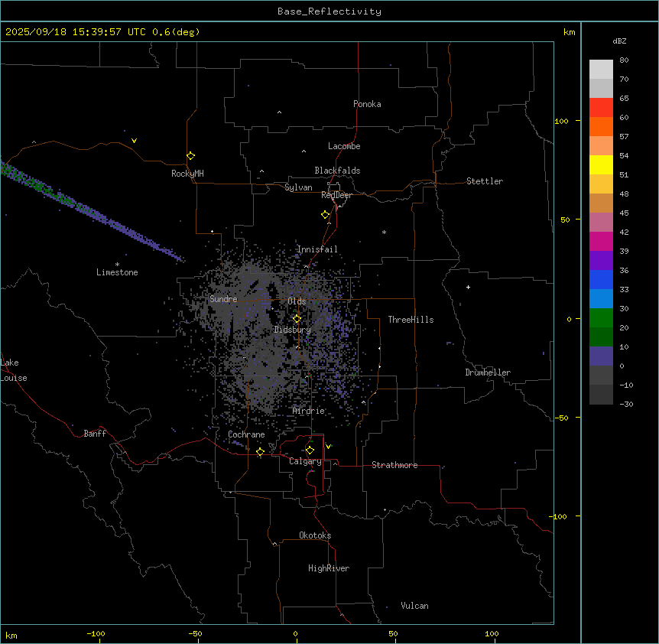The image size is (659, 644).
Task: Select the white plus marker north of Drumheller
Action: [x=469, y=287]
